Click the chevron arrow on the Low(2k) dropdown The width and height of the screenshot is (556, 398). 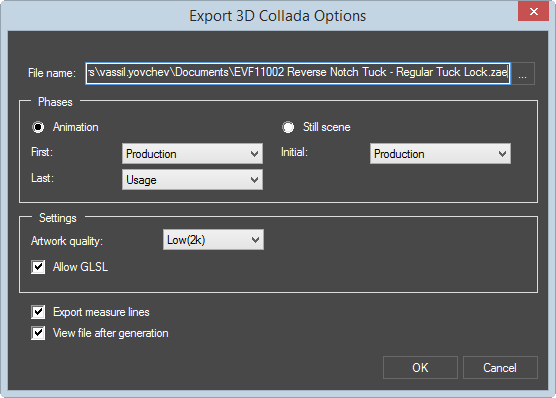tap(255, 240)
